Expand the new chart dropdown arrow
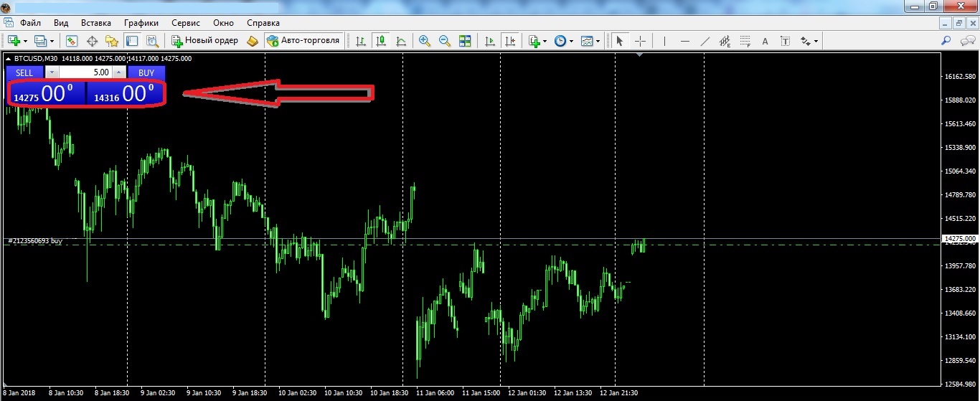The height and width of the screenshot is (401, 980). click(25, 41)
